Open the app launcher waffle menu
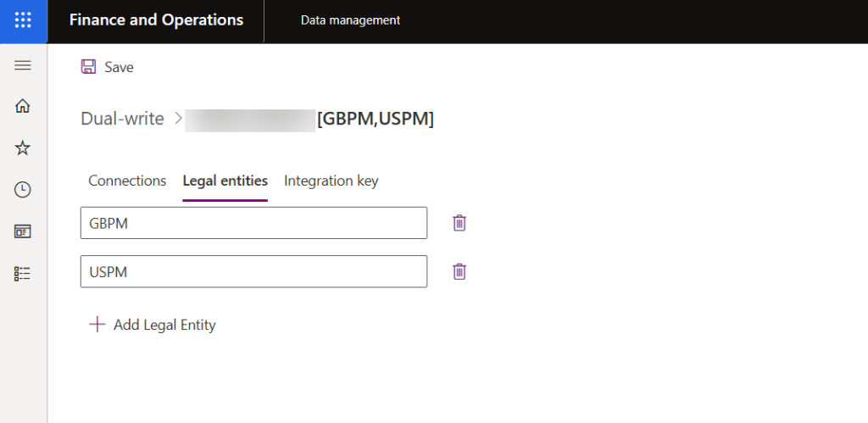The width and height of the screenshot is (868, 423). pos(23,20)
